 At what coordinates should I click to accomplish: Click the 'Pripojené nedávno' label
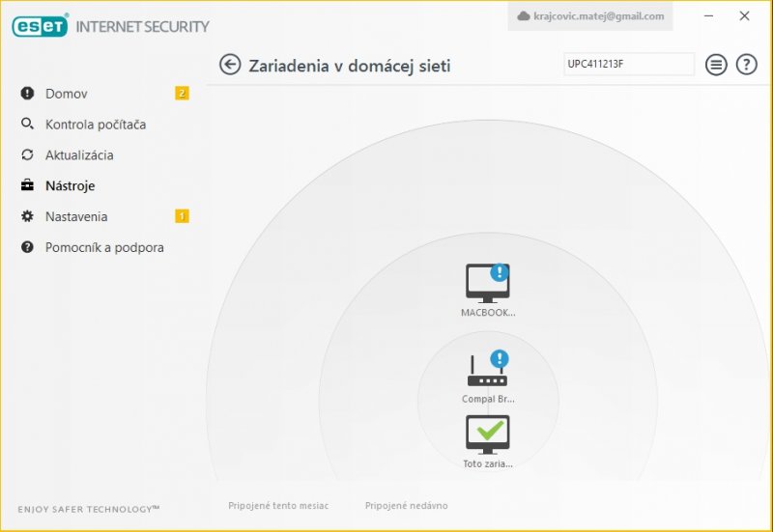[406, 505]
